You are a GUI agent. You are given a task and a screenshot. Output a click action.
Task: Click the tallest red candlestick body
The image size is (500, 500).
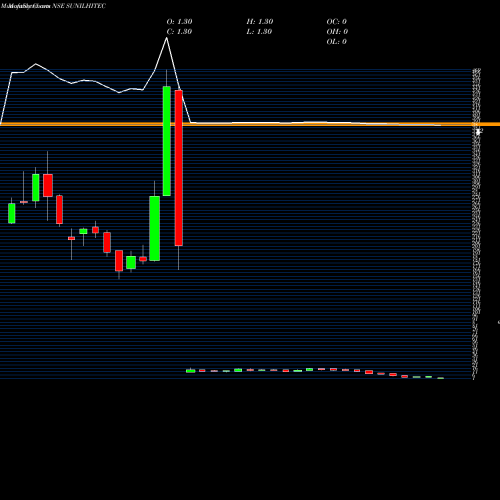(179, 168)
